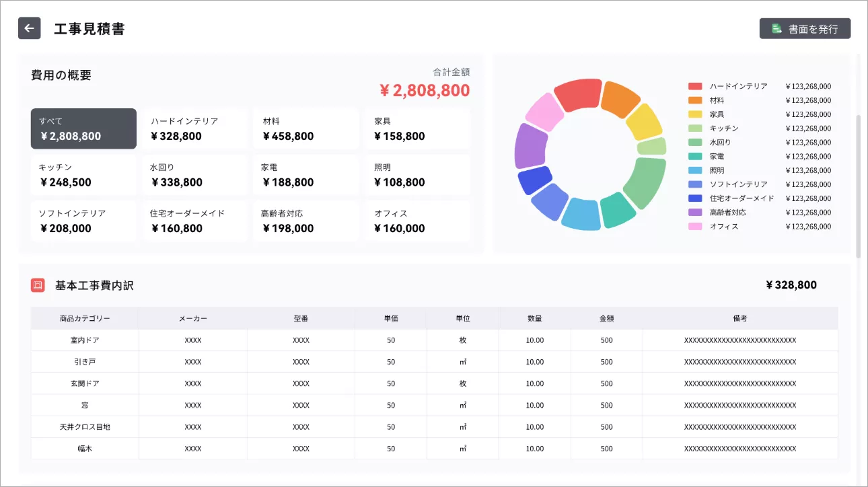868x487 pixels.
Task: Click the red ハードインテリア legend swatch
Action: pyautogui.click(x=695, y=86)
